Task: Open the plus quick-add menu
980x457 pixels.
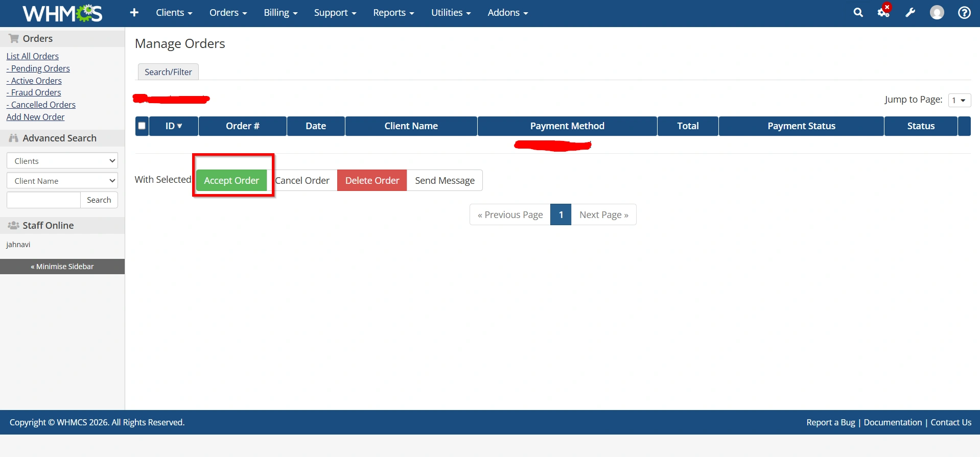Action: (134, 12)
